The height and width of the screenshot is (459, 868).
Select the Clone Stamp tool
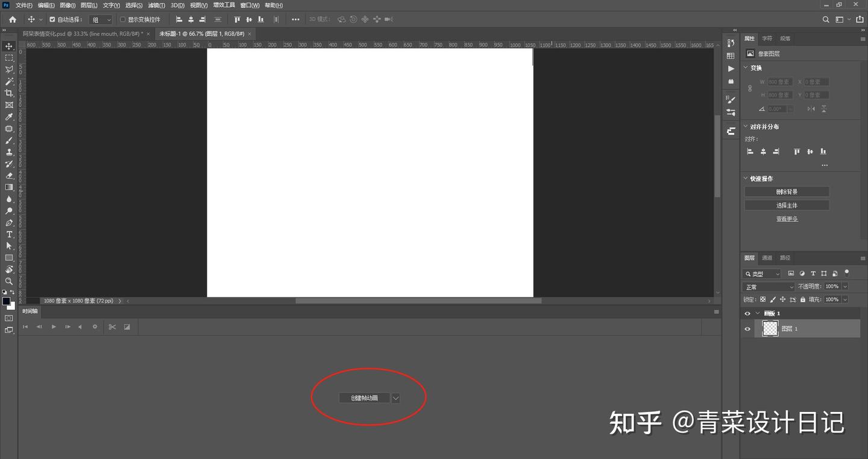click(8, 152)
